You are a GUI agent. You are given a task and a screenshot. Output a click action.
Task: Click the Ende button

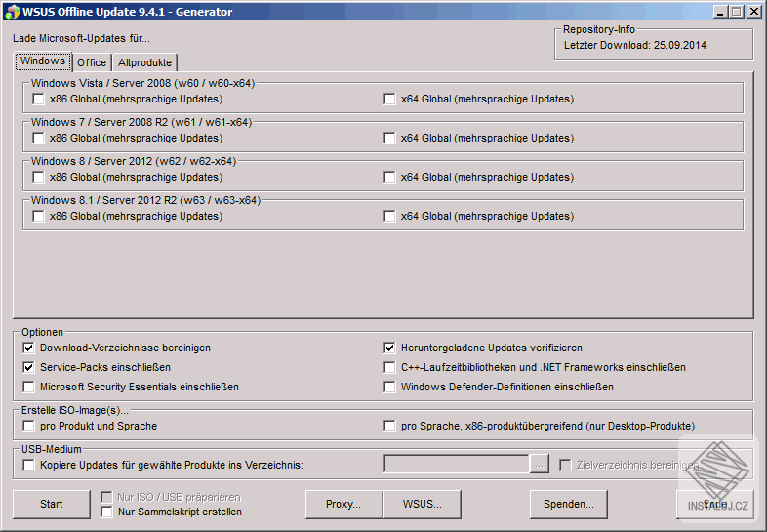715,504
